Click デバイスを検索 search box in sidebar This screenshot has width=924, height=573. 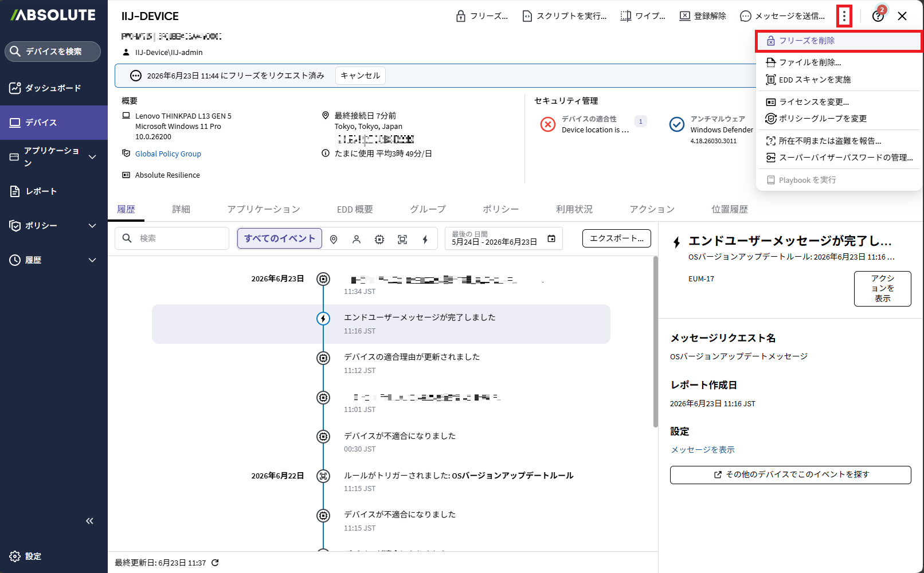point(53,52)
